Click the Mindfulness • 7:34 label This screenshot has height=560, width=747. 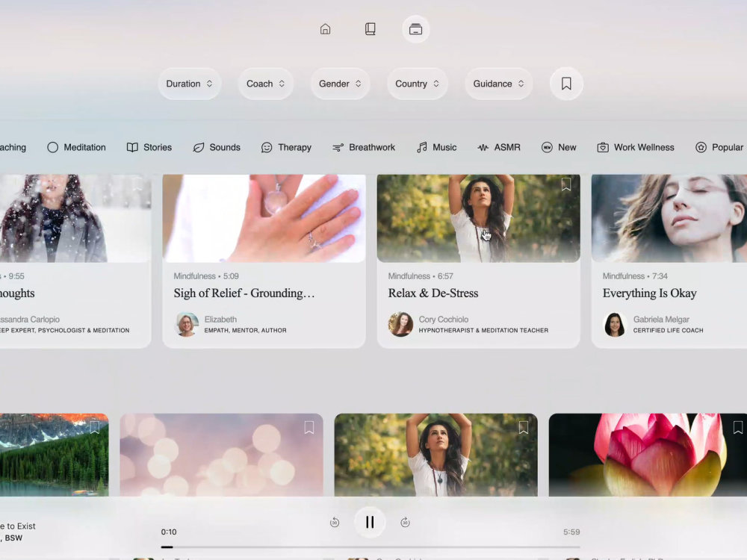tap(635, 276)
